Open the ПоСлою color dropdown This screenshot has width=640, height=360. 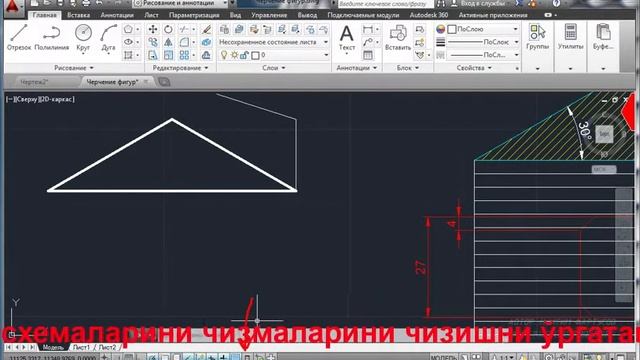pyautogui.click(x=483, y=29)
